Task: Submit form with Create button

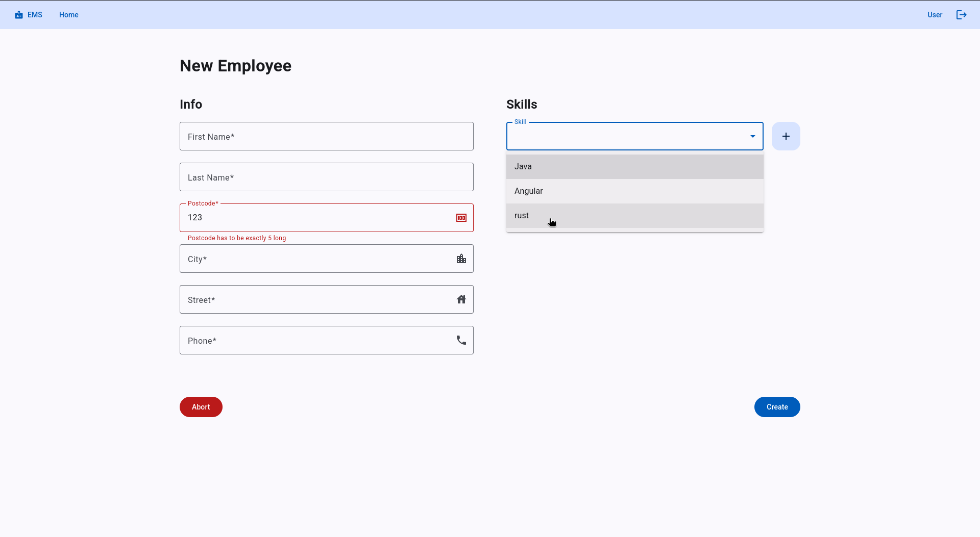Action: [777, 407]
